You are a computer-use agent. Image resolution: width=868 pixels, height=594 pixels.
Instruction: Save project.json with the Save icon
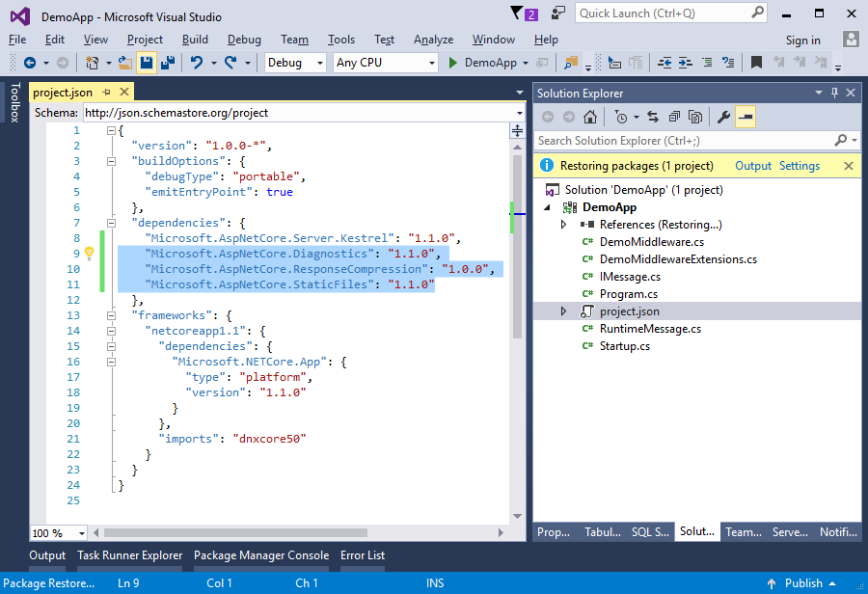(x=147, y=63)
